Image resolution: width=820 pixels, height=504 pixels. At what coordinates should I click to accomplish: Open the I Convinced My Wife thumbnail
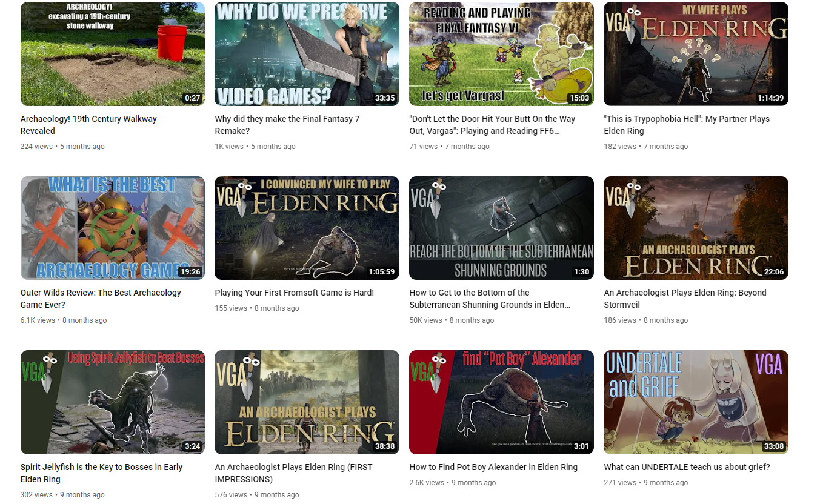307,228
